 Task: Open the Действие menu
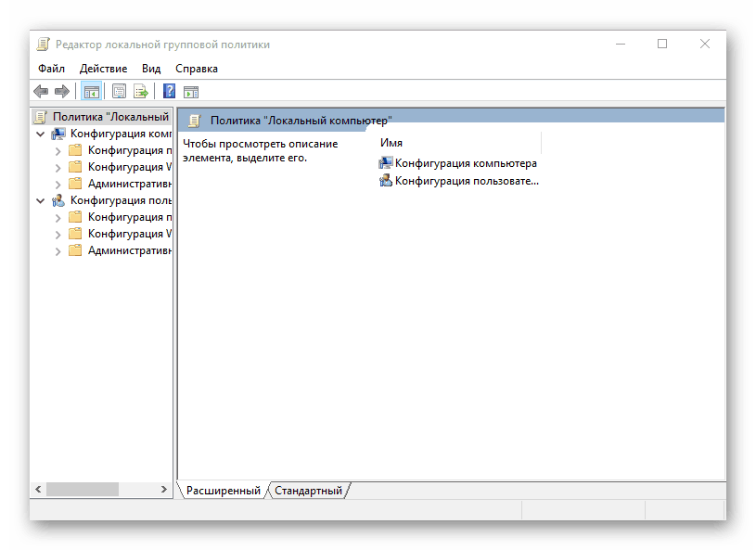(x=103, y=69)
